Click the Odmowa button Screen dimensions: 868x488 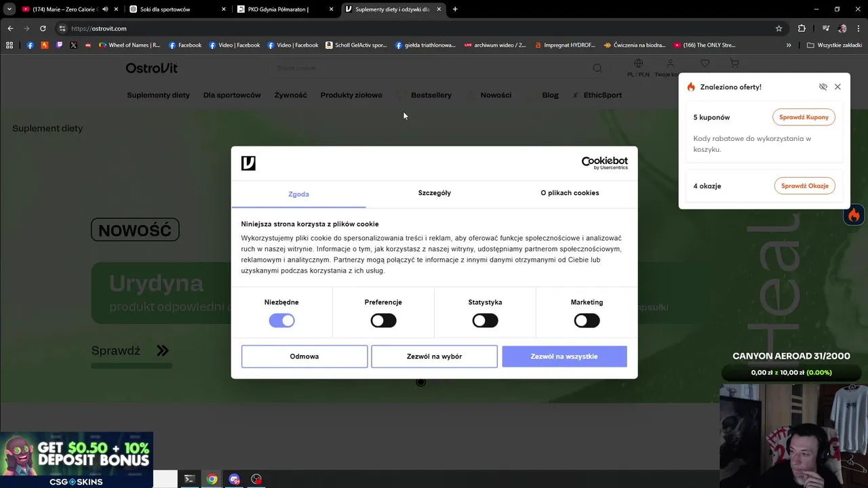point(304,357)
